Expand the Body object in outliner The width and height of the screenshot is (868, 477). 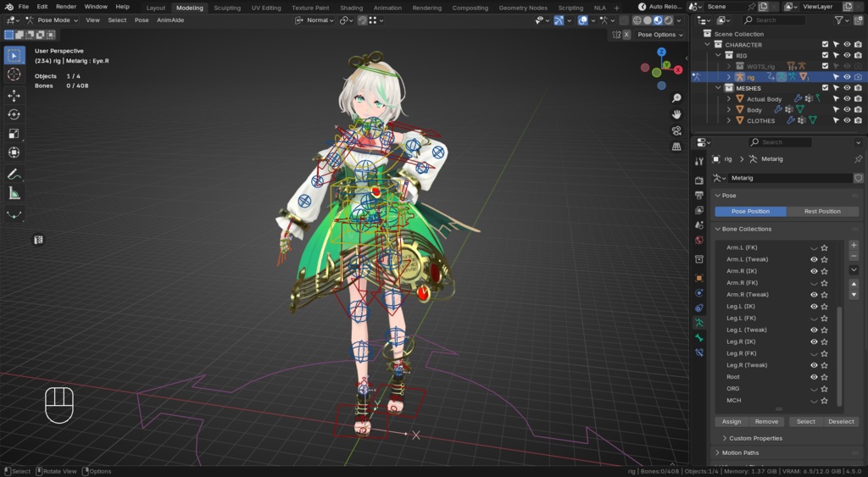click(x=729, y=109)
